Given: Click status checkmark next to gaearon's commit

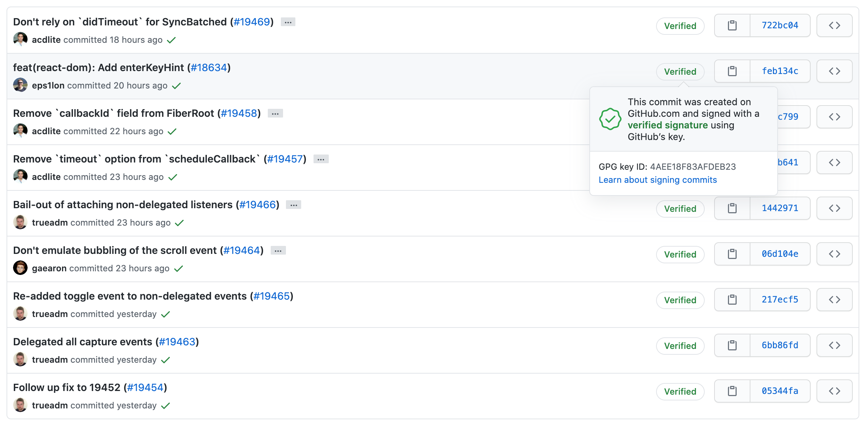Looking at the screenshot, I should (x=179, y=269).
